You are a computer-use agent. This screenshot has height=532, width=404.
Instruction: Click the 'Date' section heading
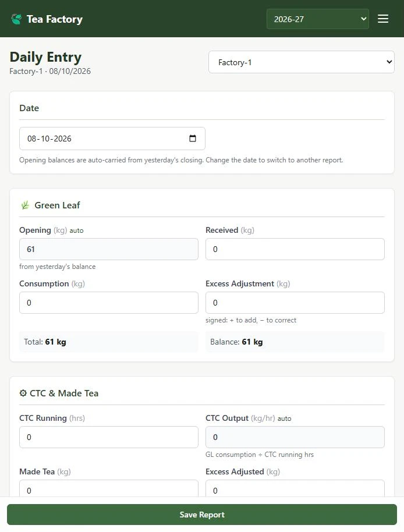[x=29, y=108]
